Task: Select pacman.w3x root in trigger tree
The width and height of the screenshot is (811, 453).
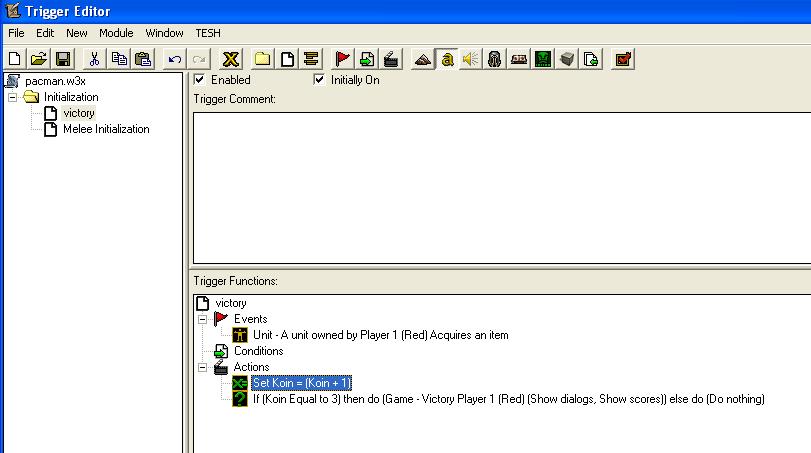Action: point(55,81)
